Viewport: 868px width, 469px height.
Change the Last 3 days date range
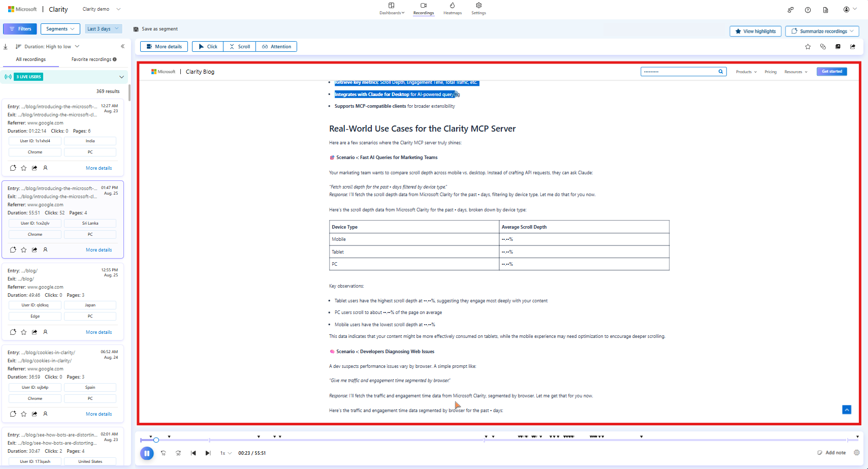[104, 29]
